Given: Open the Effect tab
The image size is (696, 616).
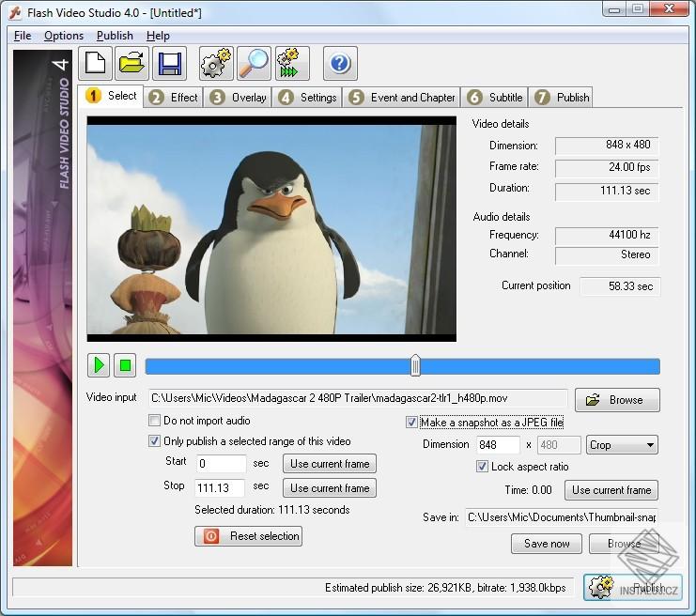Looking at the screenshot, I should click(174, 97).
